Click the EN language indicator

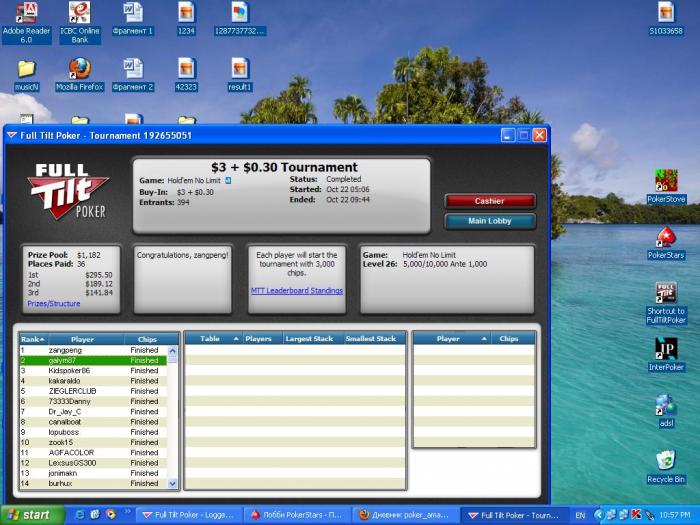(579, 515)
